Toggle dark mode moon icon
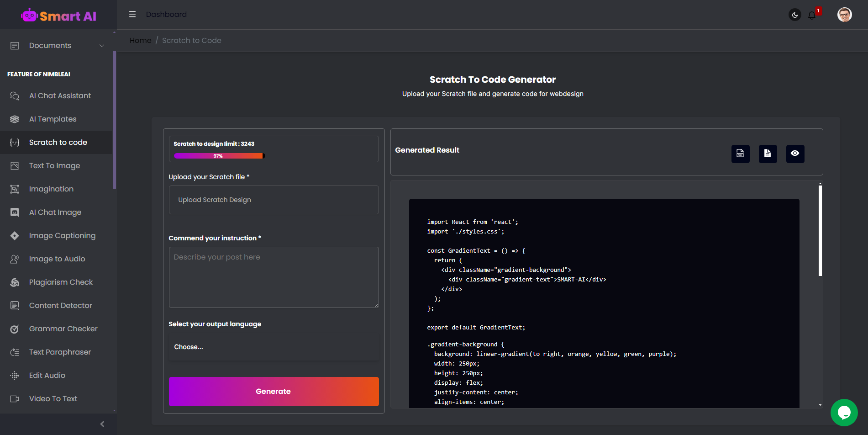This screenshot has height=435, width=868. (794, 15)
